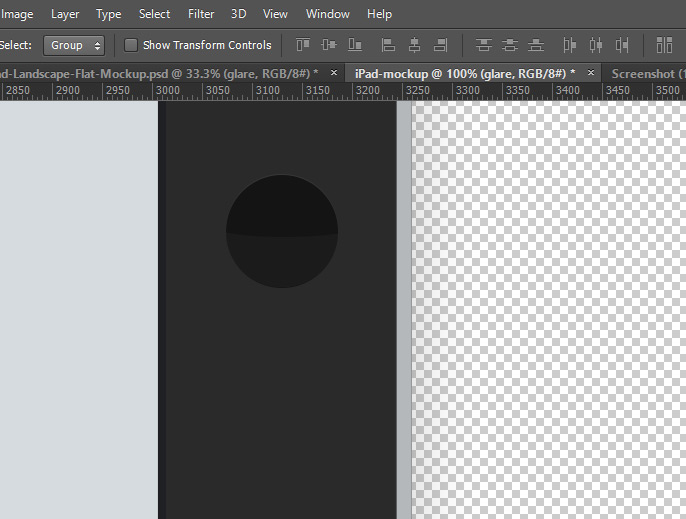686x519 pixels.
Task: Enable Show Transform Controls checkbox
Action: coord(131,45)
